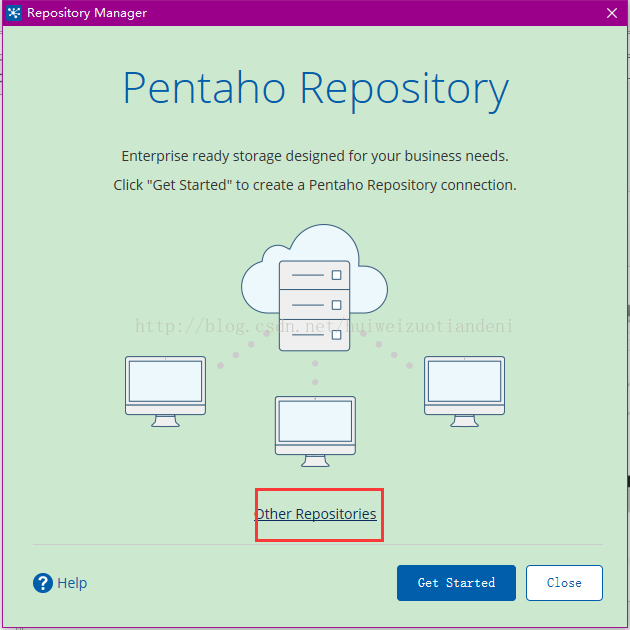Click the "Enterprise ready storage" description line

pyautogui.click(x=315, y=156)
